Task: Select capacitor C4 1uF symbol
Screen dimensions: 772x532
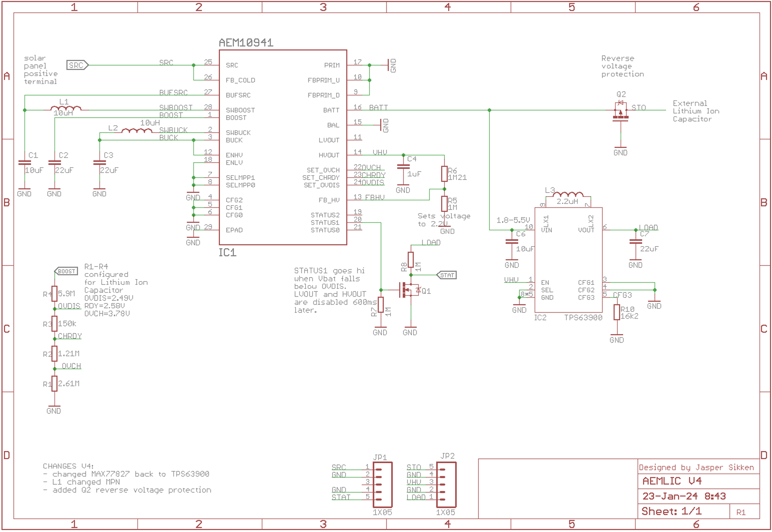Action: pos(403,166)
